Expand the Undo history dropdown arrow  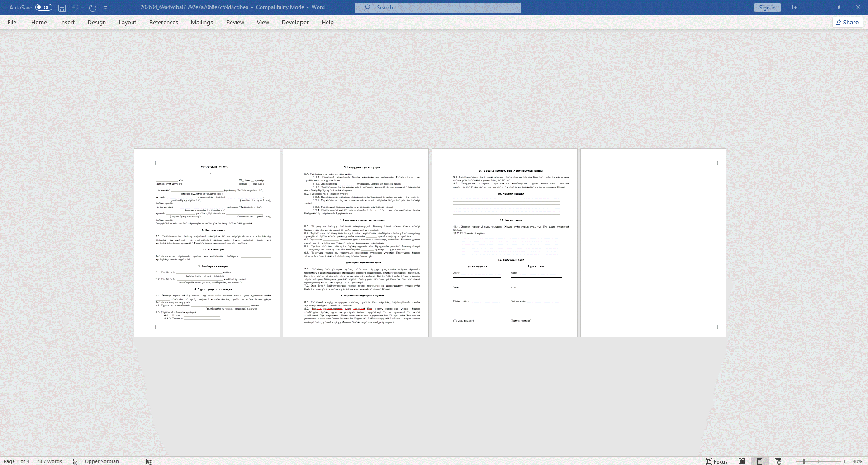coord(83,8)
